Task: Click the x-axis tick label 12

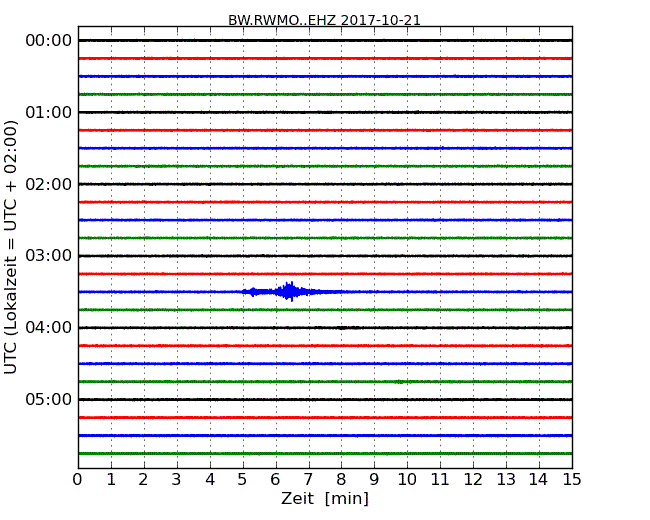Action: 473,480
